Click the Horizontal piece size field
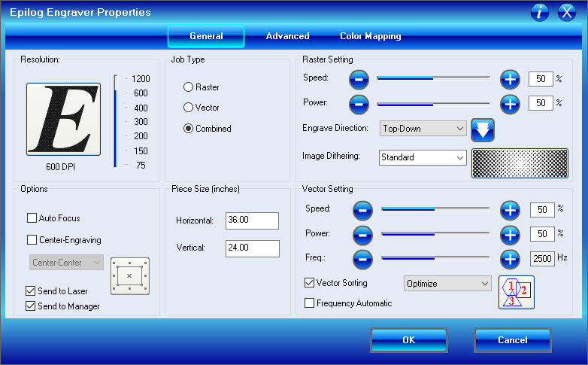Viewport: 588px width, 365px height. [252, 221]
